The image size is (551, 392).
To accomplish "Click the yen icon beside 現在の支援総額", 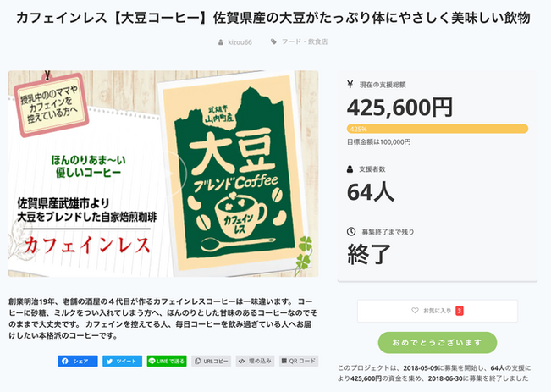I will coord(351,85).
